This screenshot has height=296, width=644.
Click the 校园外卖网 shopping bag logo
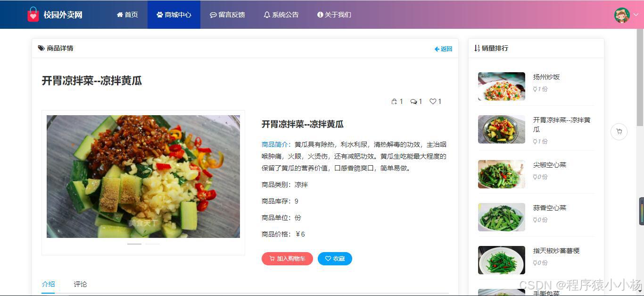33,15
